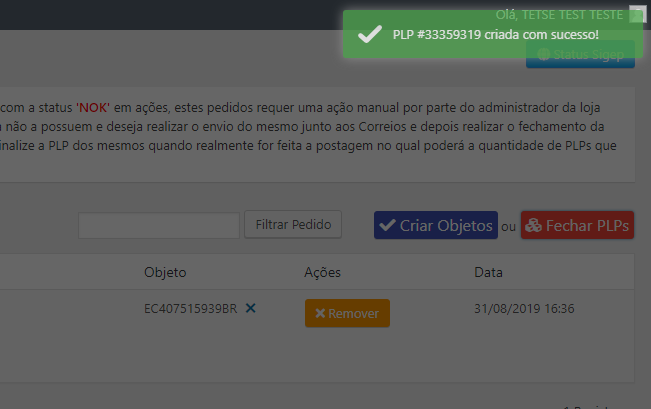
Task: Click the Data column header
Action: coord(488,272)
